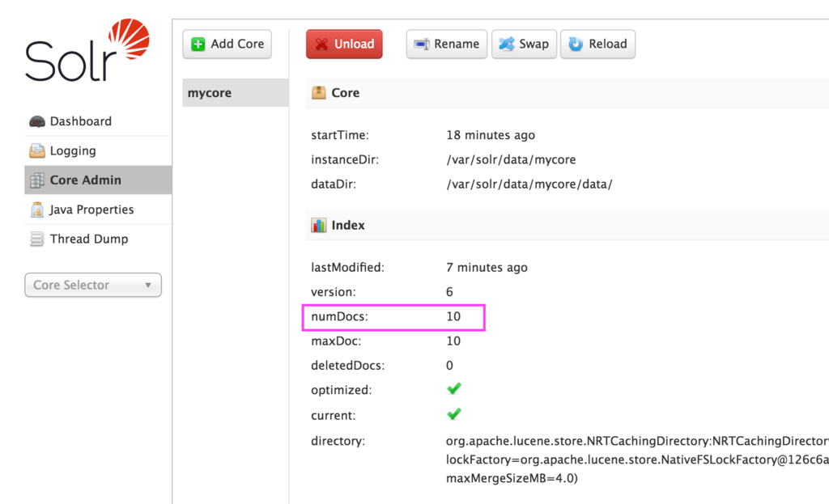829x504 pixels.
Task: Open Thread Dump page
Action: [98, 239]
